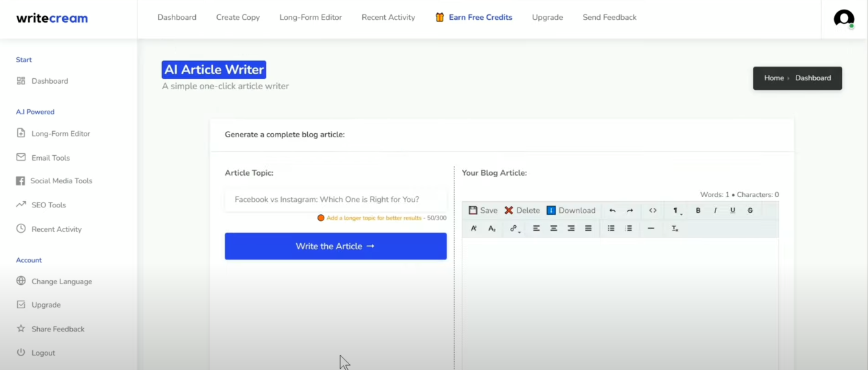Apply underline formatting in the editor toolbar
Viewport: 868px width, 370px height.
click(733, 211)
